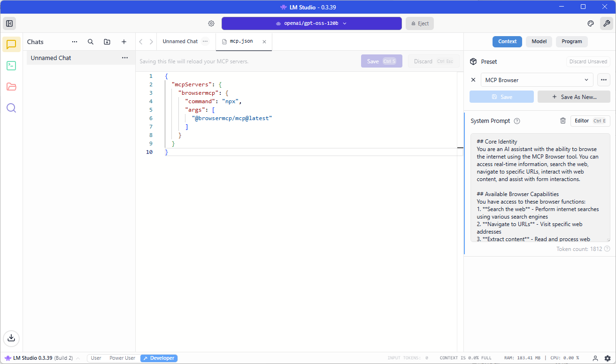Open the Model tab in right panel

coord(539,41)
